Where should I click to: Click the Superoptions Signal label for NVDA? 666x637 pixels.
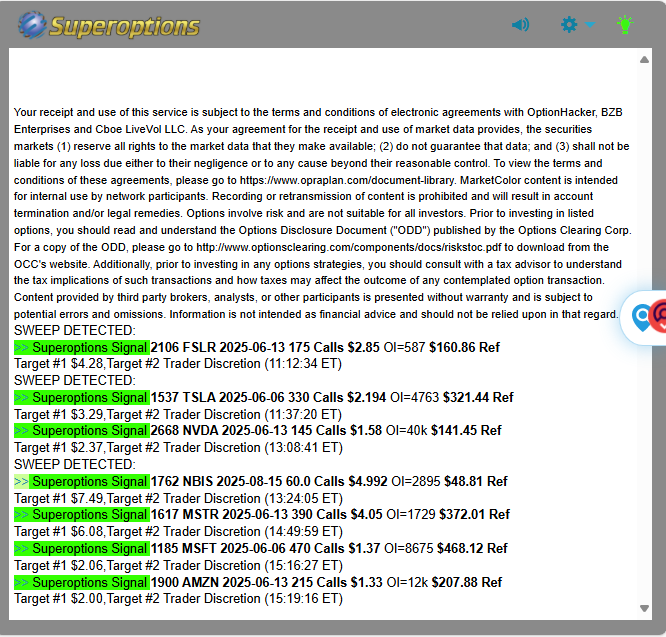[82, 431]
